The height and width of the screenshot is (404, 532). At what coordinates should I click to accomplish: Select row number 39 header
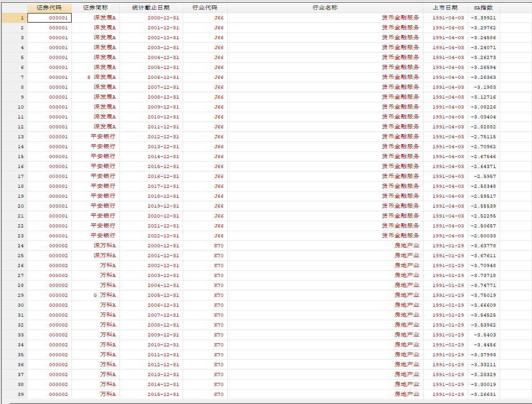(14, 394)
